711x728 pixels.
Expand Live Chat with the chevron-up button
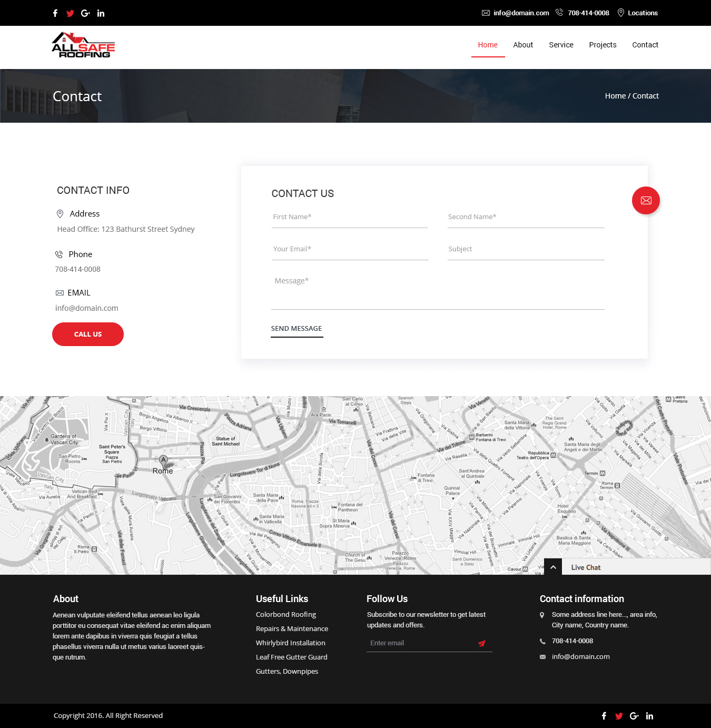[x=553, y=567]
